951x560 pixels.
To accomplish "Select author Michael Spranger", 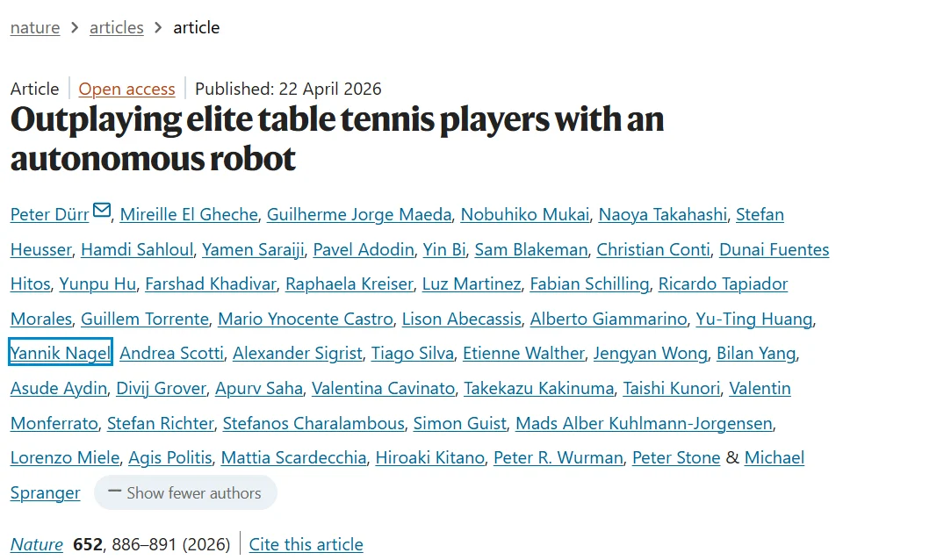I will point(774,457).
